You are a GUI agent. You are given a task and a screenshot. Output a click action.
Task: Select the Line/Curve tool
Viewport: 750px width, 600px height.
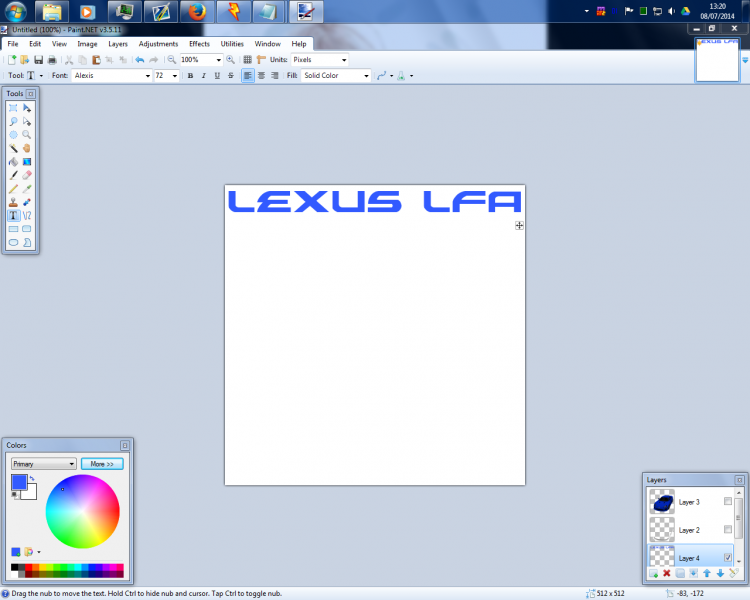pyautogui.click(x=27, y=215)
